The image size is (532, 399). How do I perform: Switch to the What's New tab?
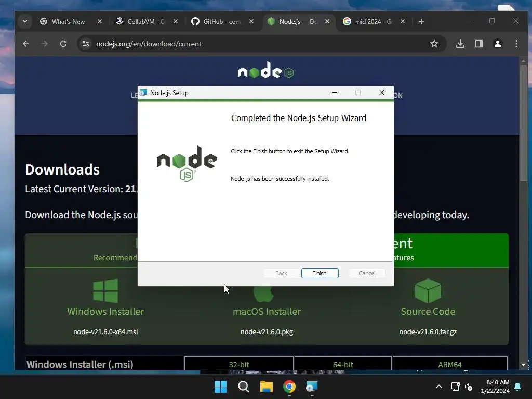pos(68,21)
